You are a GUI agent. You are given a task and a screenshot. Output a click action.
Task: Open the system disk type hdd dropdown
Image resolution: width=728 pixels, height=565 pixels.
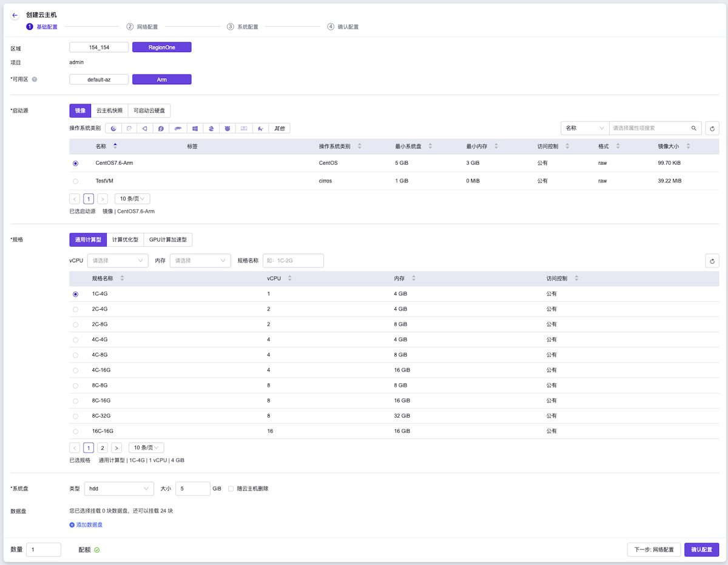point(119,489)
